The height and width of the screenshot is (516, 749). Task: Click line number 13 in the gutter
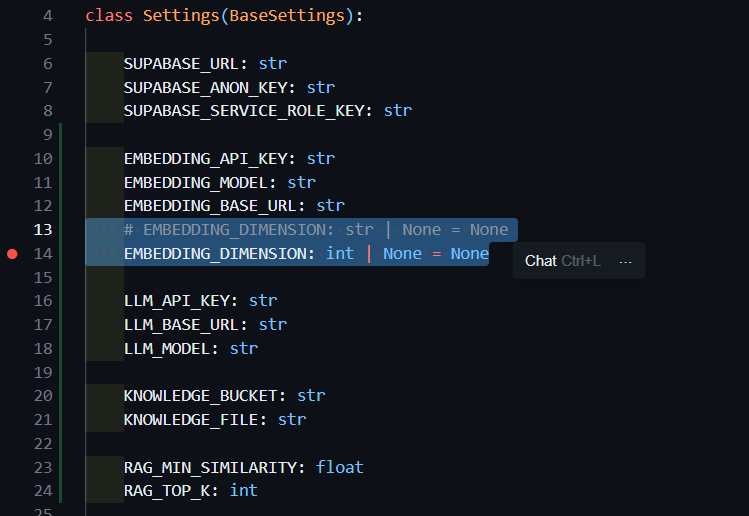click(x=43, y=230)
